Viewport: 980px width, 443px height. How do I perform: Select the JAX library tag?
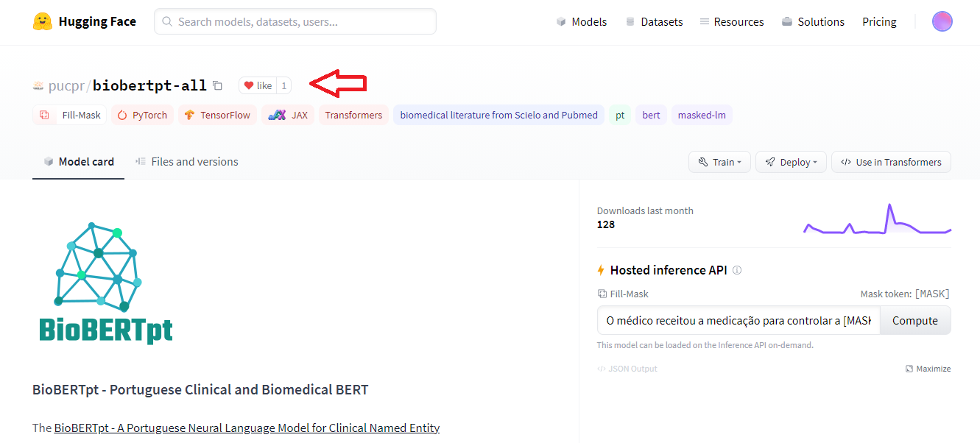point(288,115)
